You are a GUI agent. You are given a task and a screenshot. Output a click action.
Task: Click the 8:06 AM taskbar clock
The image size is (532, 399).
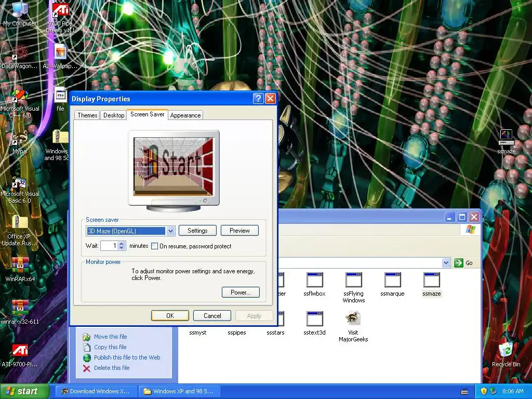click(513, 391)
